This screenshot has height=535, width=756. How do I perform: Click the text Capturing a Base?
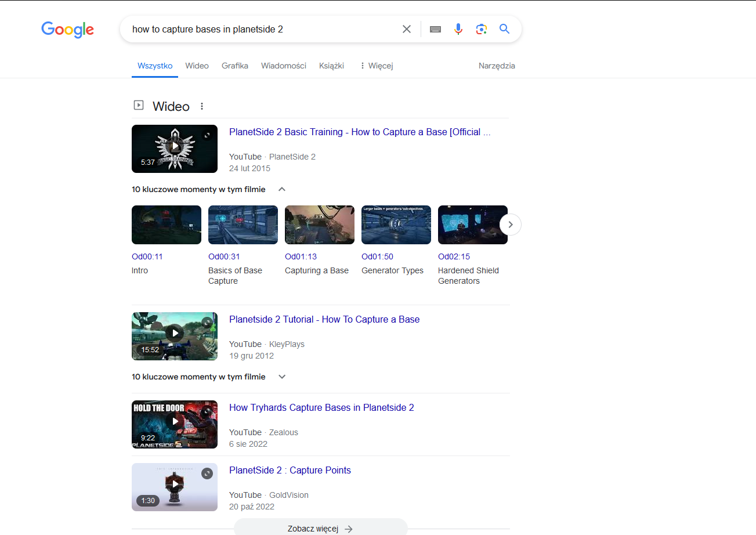317,270
